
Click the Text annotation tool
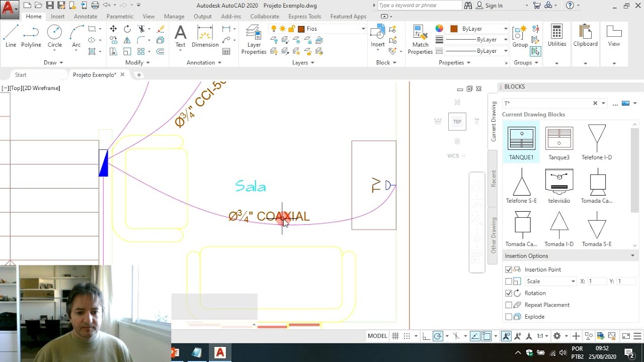(180, 36)
